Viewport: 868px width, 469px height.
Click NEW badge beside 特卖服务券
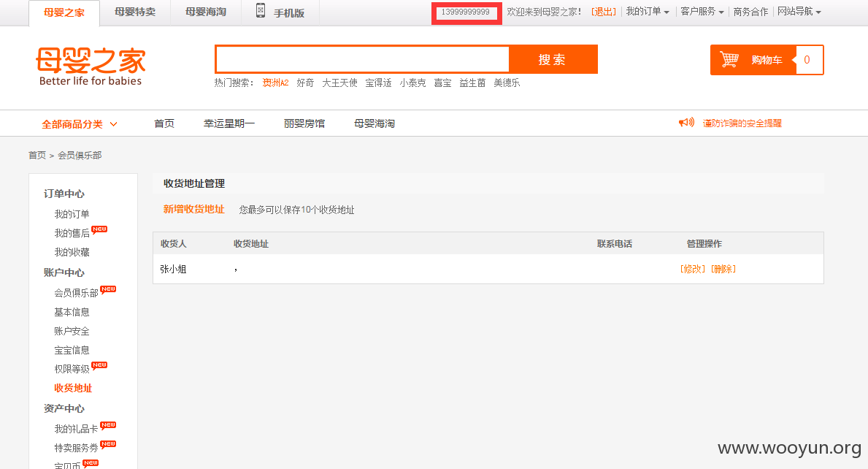109,445
